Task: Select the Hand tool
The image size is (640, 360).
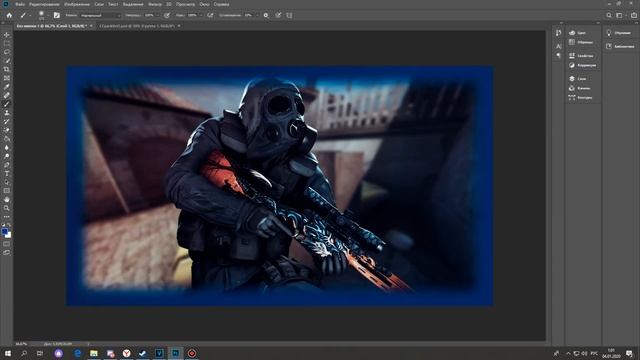Action: pyautogui.click(x=7, y=200)
